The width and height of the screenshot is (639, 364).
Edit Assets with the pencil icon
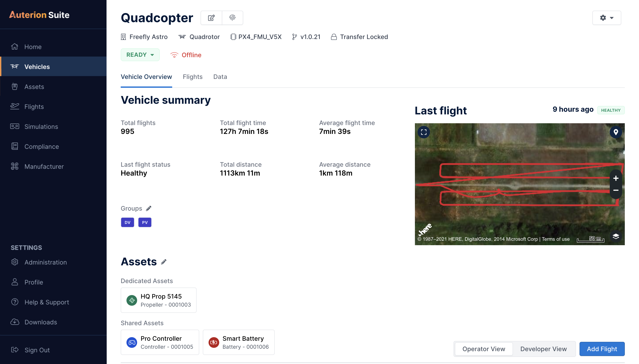click(x=164, y=262)
